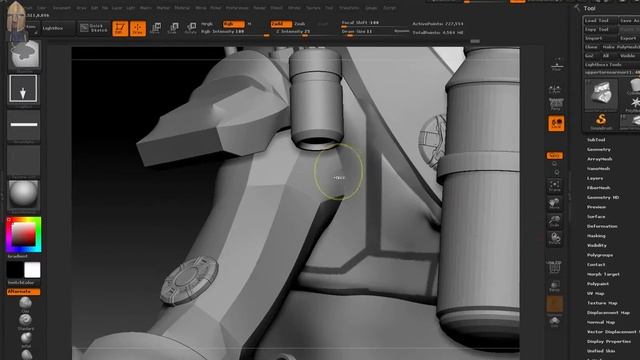
Task: Toggle the Dynamic draw size button
Action: 401,31
